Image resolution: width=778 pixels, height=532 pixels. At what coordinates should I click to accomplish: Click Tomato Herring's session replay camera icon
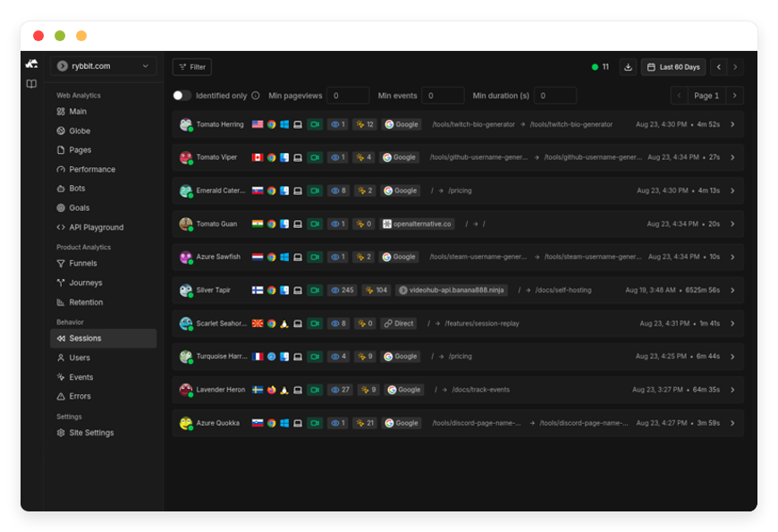315,124
